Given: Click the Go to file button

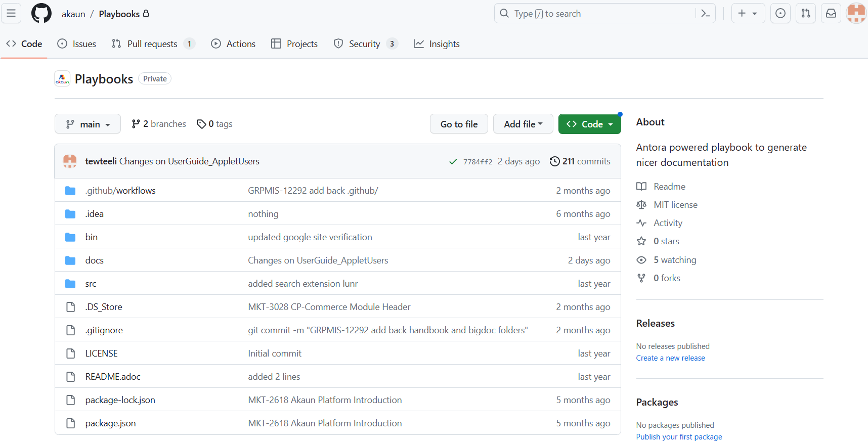Looking at the screenshot, I should (459, 124).
